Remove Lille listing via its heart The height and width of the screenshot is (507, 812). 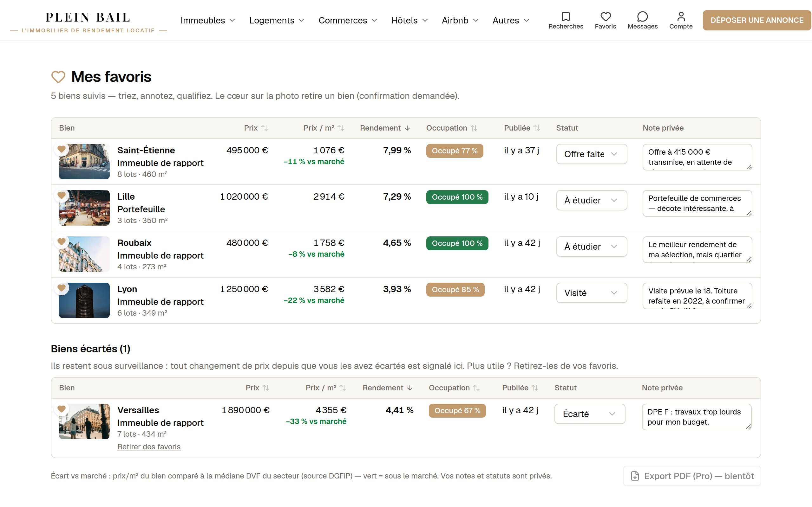pos(62,195)
